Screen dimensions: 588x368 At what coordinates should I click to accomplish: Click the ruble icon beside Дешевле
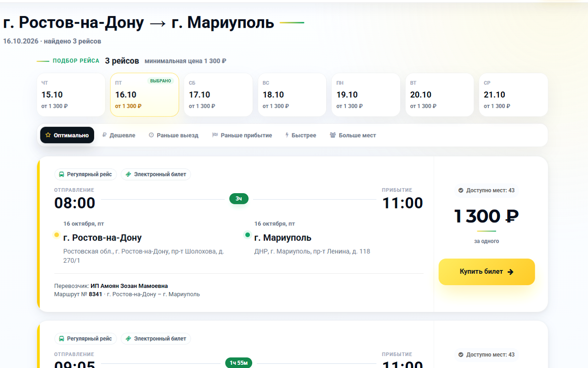point(104,135)
